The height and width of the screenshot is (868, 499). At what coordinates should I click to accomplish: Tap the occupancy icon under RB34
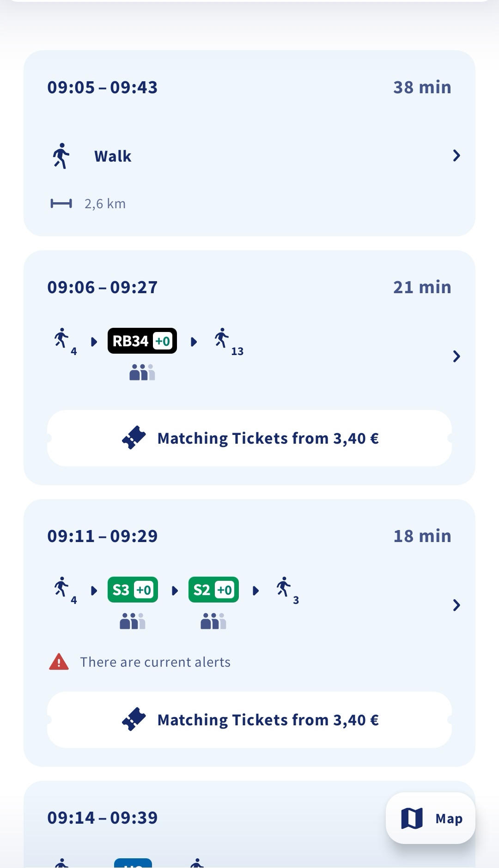click(142, 372)
